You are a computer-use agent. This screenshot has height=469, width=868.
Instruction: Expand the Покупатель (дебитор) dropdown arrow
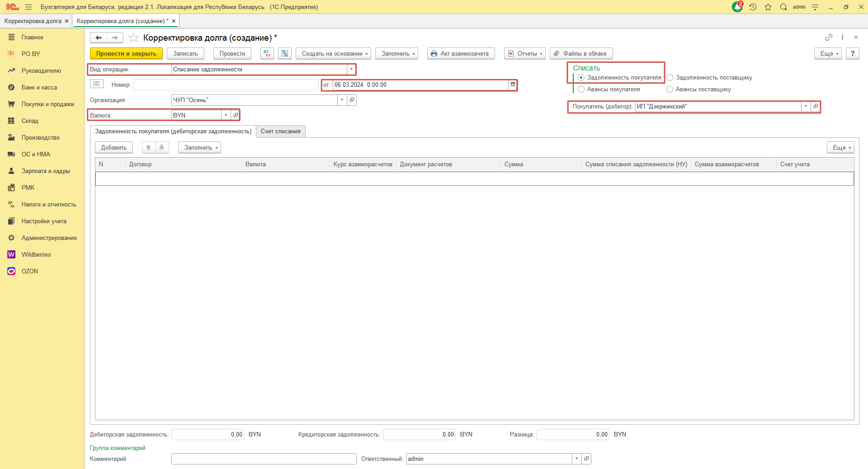(x=806, y=106)
